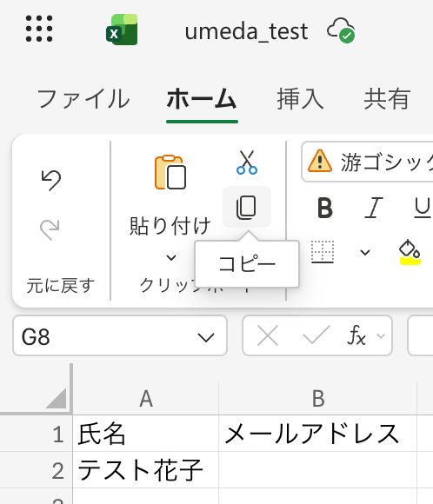Switch to the ホーム tab
This screenshot has width=433, height=504.
[x=202, y=99]
